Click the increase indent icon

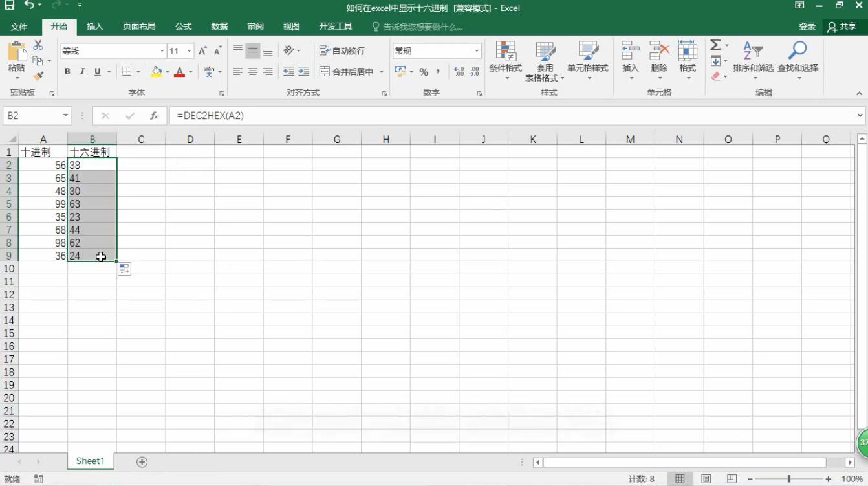click(x=304, y=72)
